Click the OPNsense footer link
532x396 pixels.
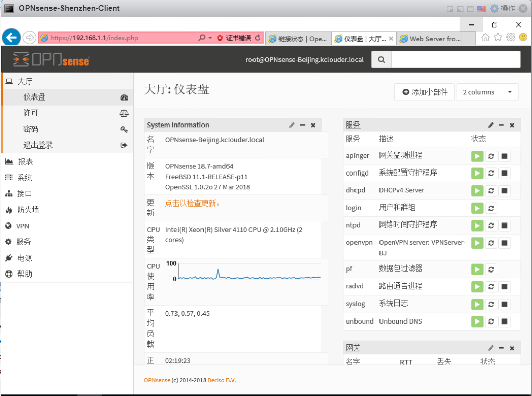click(x=157, y=380)
